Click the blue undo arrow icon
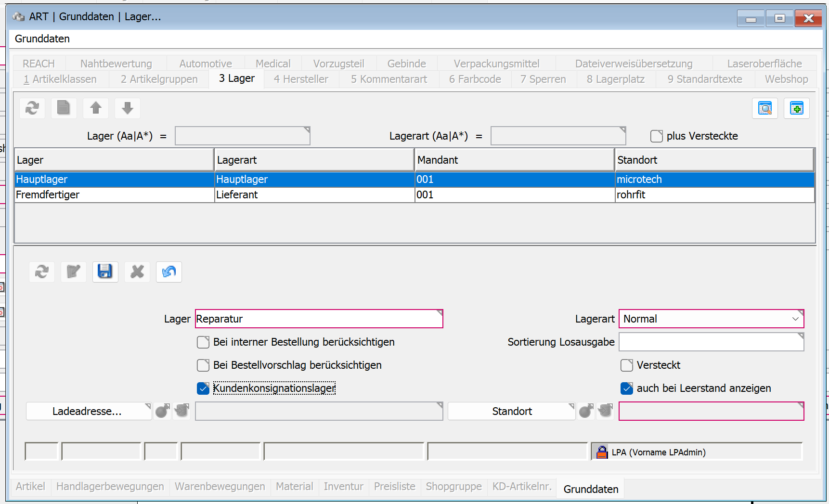Image resolution: width=829 pixels, height=504 pixels. point(169,271)
